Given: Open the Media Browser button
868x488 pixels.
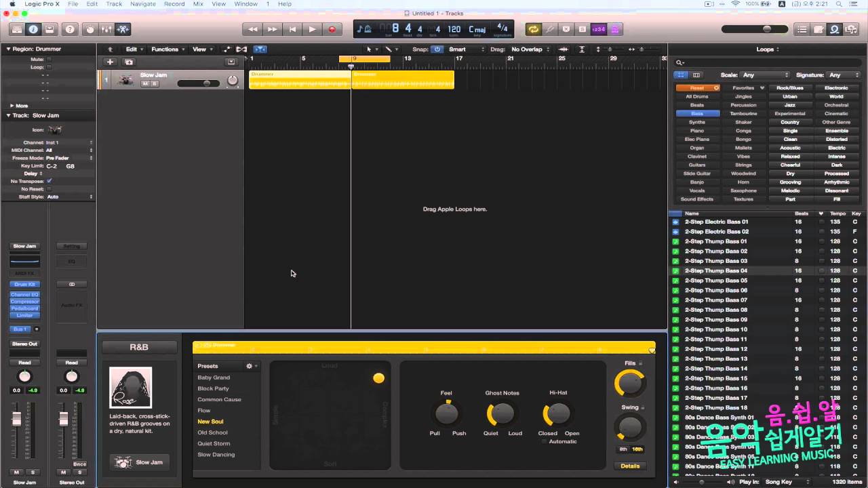Looking at the screenshot, I should 851,29.
